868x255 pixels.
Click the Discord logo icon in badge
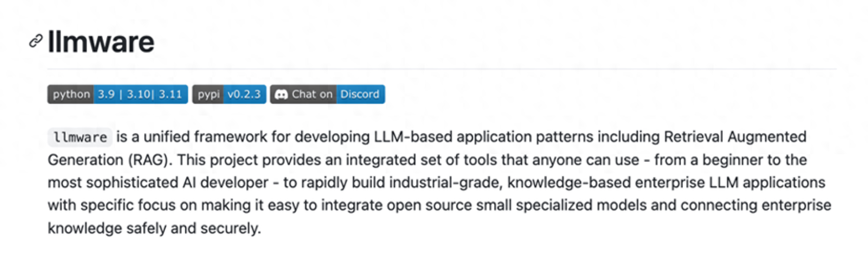pyautogui.click(x=281, y=94)
